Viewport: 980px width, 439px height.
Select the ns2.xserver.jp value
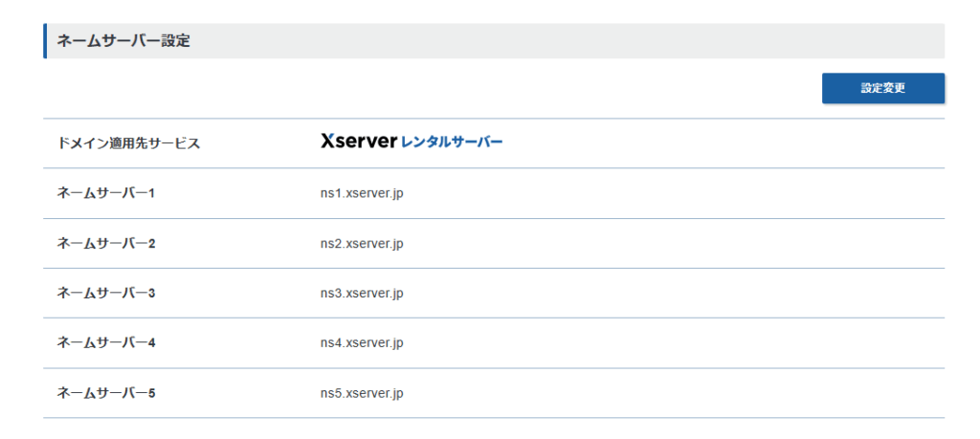(362, 244)
